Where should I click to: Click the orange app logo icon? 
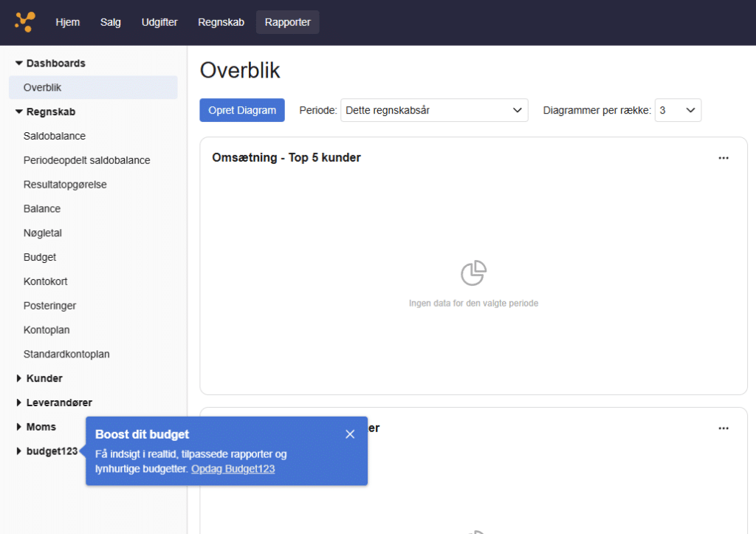tap(24, 22)
